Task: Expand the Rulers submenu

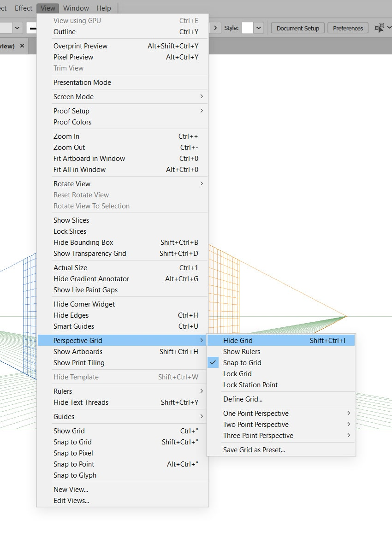Action: tap(123, 391)
